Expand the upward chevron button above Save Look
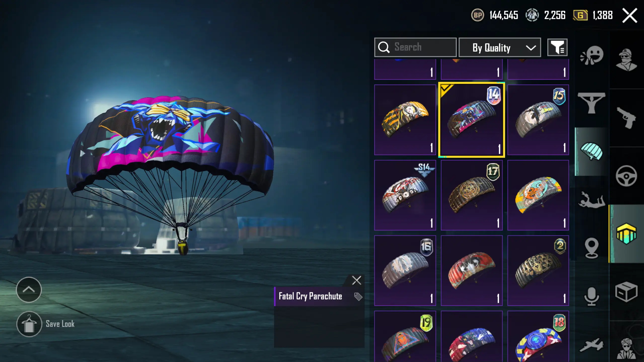644x362 pixels. pyautogui.click(x=29, y=290)
